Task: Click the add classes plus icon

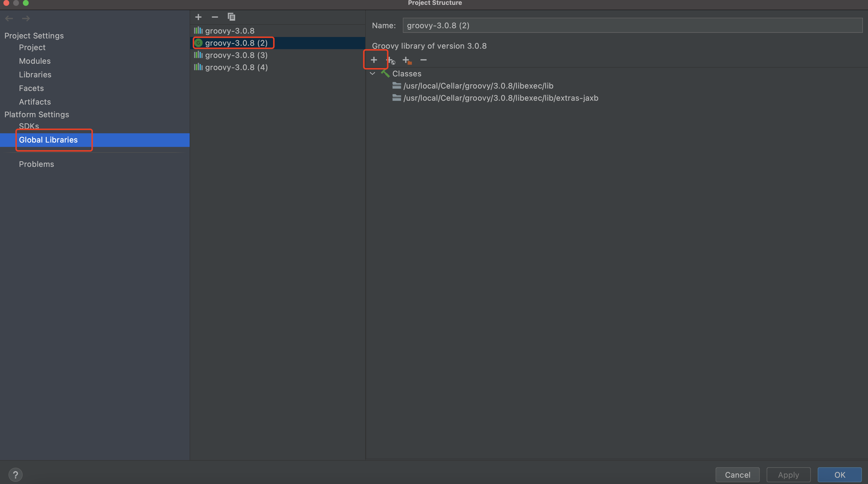Action: (374, 60)
